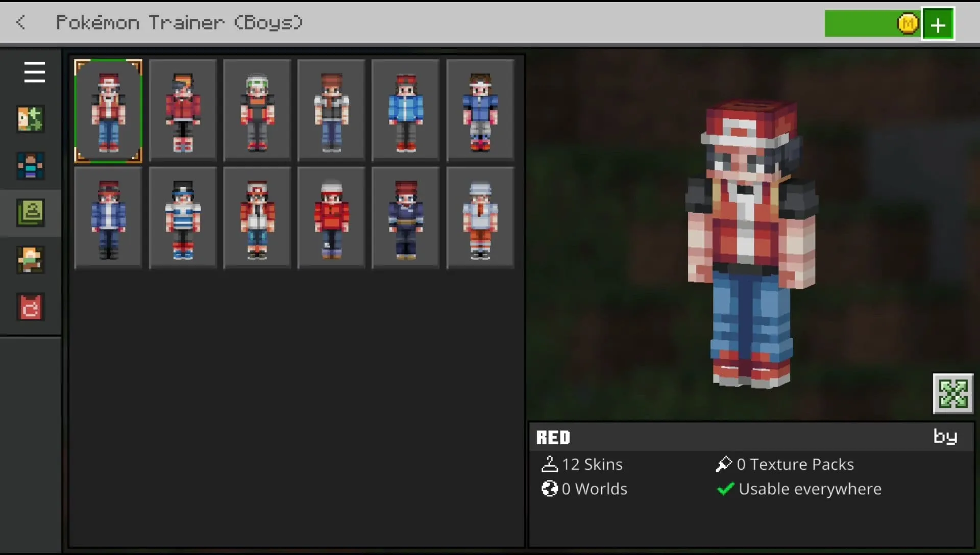The width and height of the screenshot is (980, 555).
Task: Open the hamburger menu in sidebar
Action: pyautogui.click(x=34, y=72)
